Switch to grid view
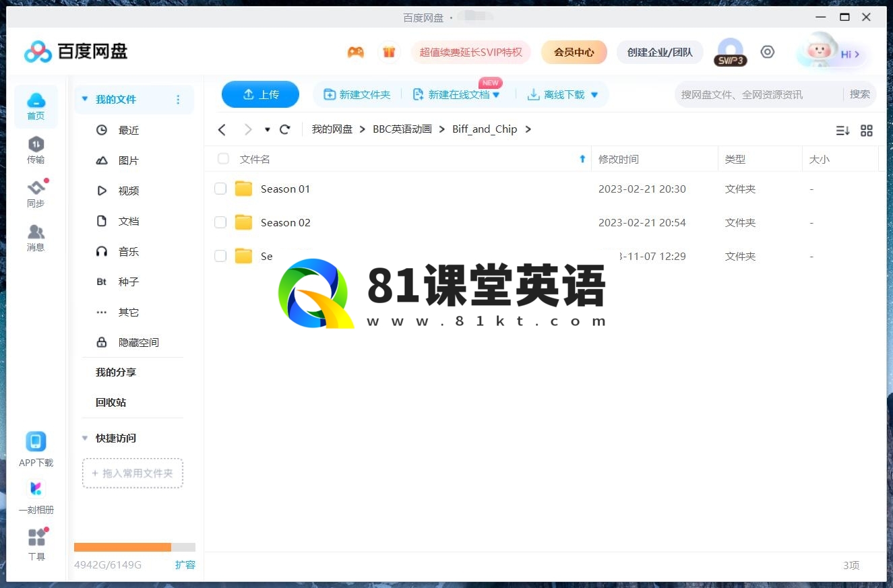 867,131
